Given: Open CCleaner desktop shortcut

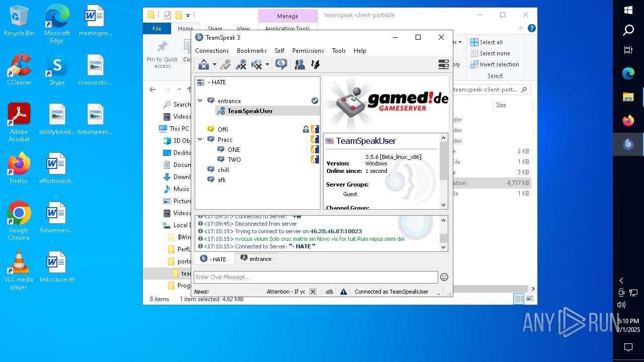Looking at the screenshot, I should (19, 69).
